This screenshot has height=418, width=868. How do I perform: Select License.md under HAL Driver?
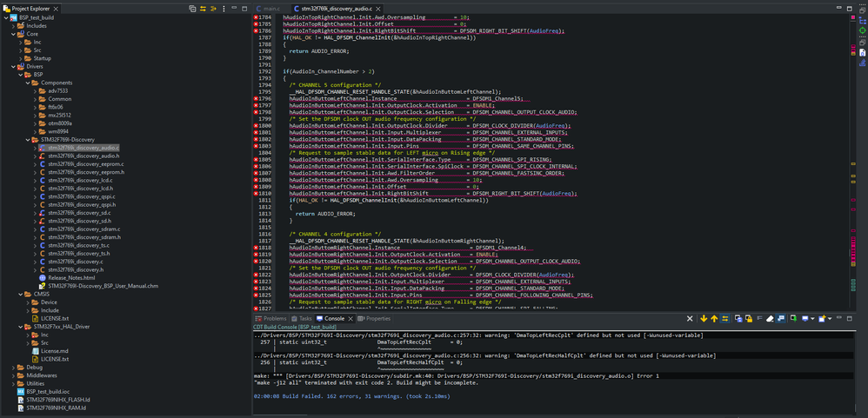click(x=54, y=351)
